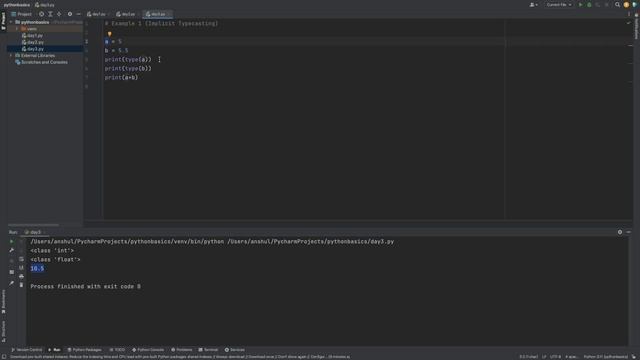Select day1.py in project tree
This screenshot has width=640, height=360.
click(32, 36)
